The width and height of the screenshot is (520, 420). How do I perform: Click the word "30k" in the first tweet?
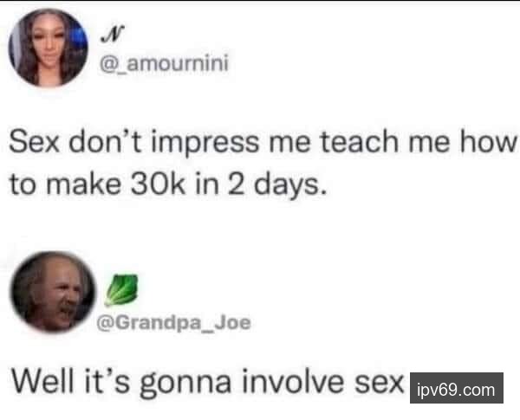158,184
